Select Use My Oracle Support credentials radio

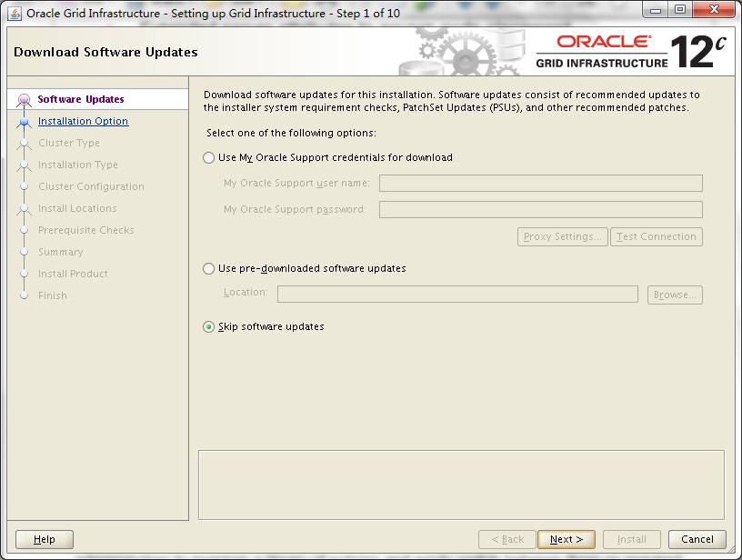[x=209, y=157]
